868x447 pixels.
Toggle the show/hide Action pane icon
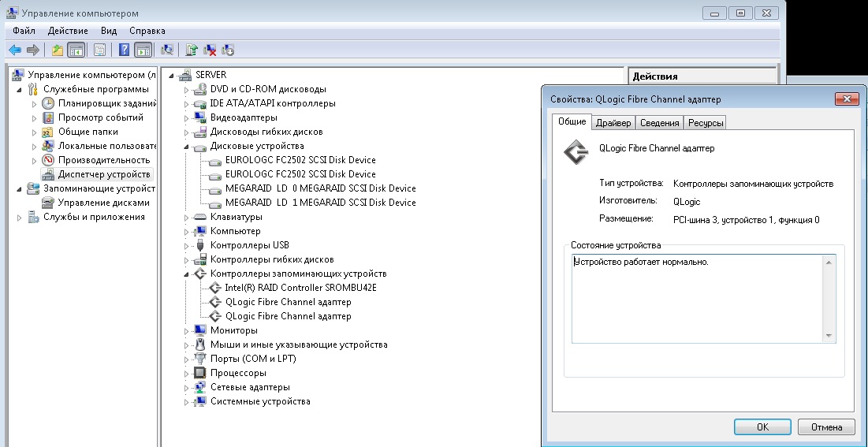tap(143, 50)
